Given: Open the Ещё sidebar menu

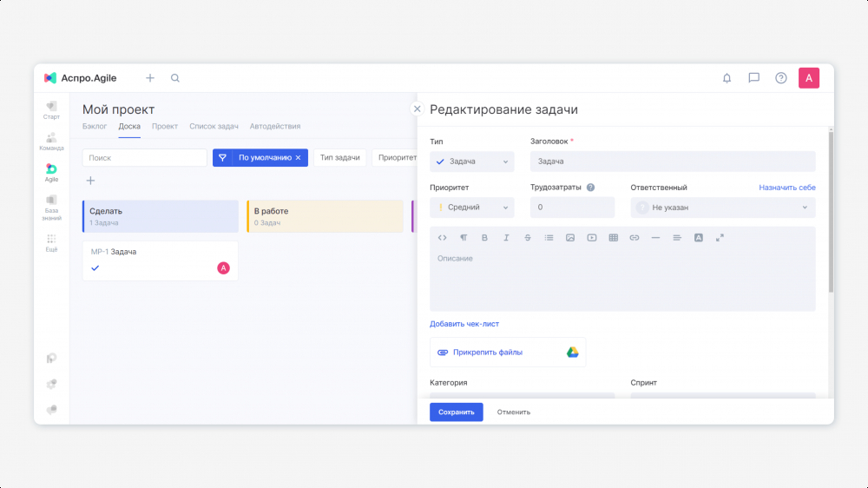Looking at the screenshot, I should [51, 242].
